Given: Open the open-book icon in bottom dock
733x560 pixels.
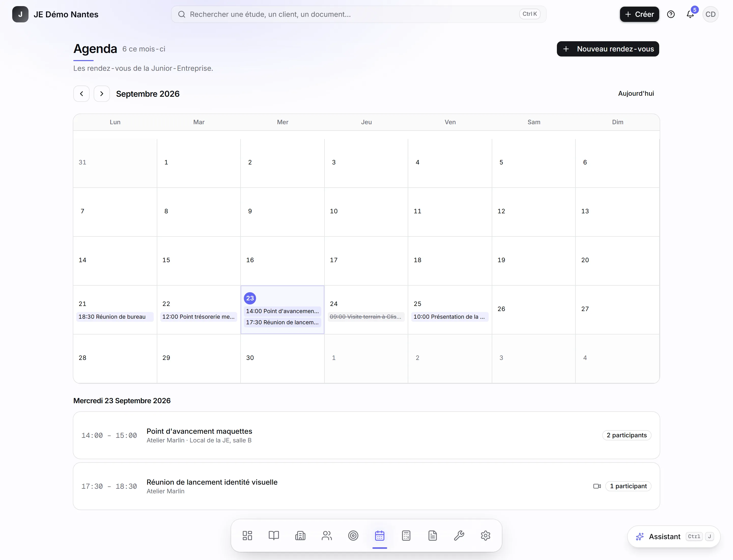Looking at the screenshot, I should point(274,535).
